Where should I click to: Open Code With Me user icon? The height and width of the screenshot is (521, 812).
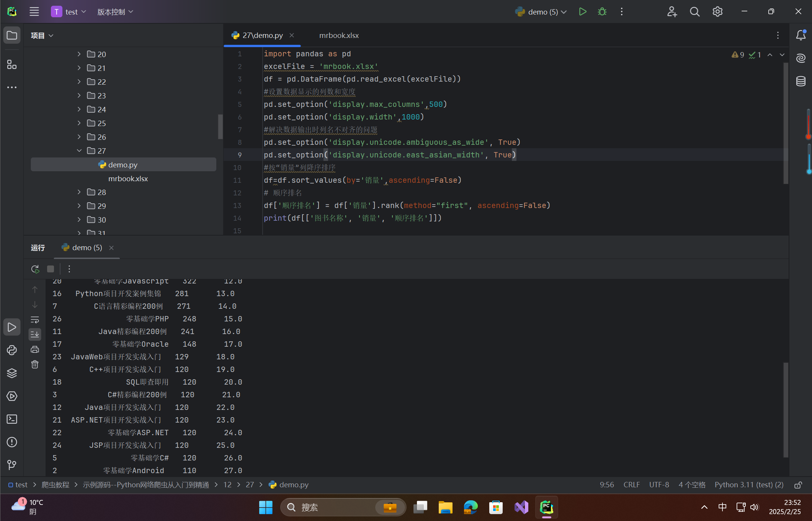click(672, 11)
